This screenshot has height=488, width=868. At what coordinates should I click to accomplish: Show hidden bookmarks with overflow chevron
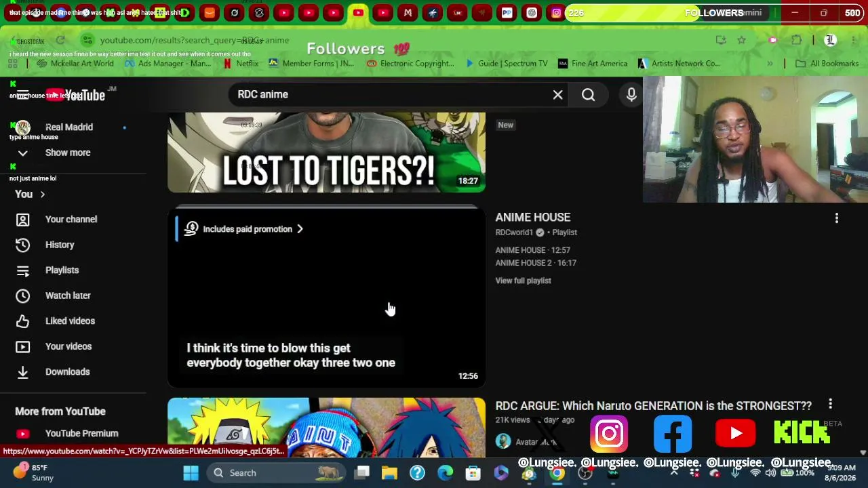[x=770, y=64]
